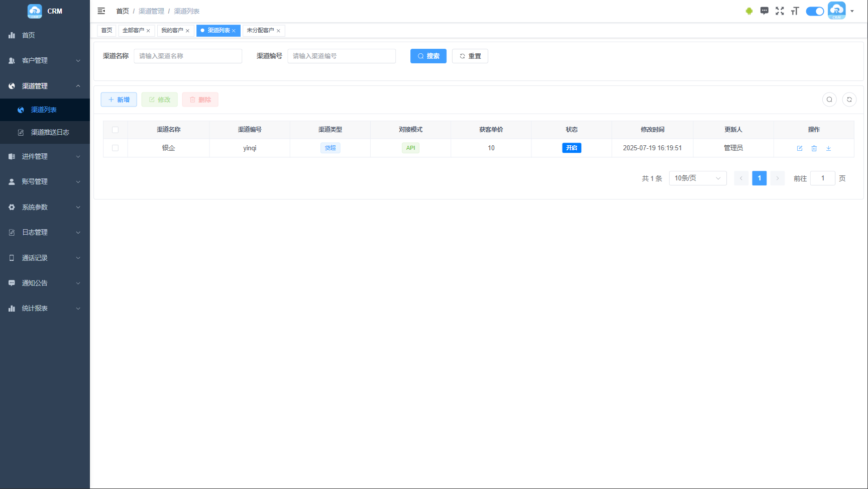Toggle the blue switch in top header

(815, 11)
